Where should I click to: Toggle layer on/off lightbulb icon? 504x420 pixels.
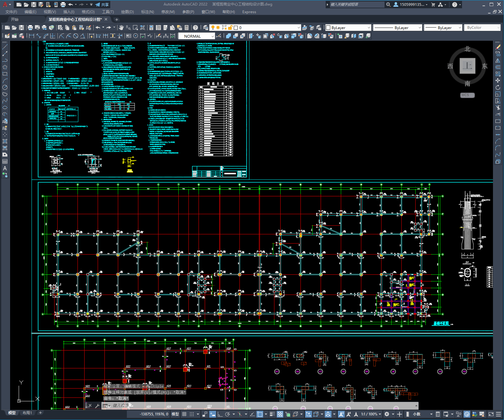click(213, 28)
